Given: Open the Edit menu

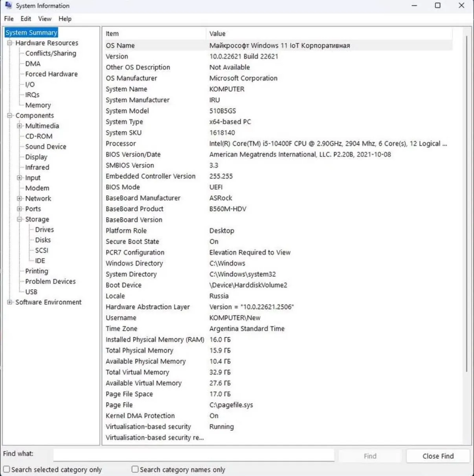Looking at the screenshot, I should click(26, 18).
